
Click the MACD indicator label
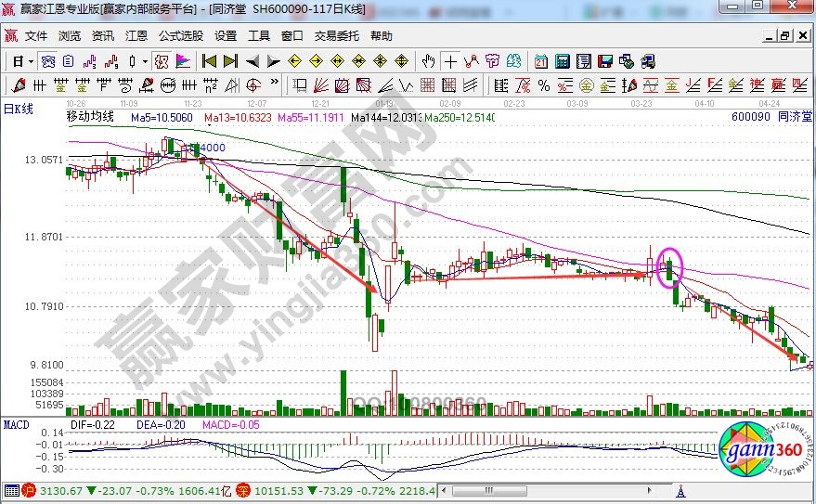click(16, 424)
